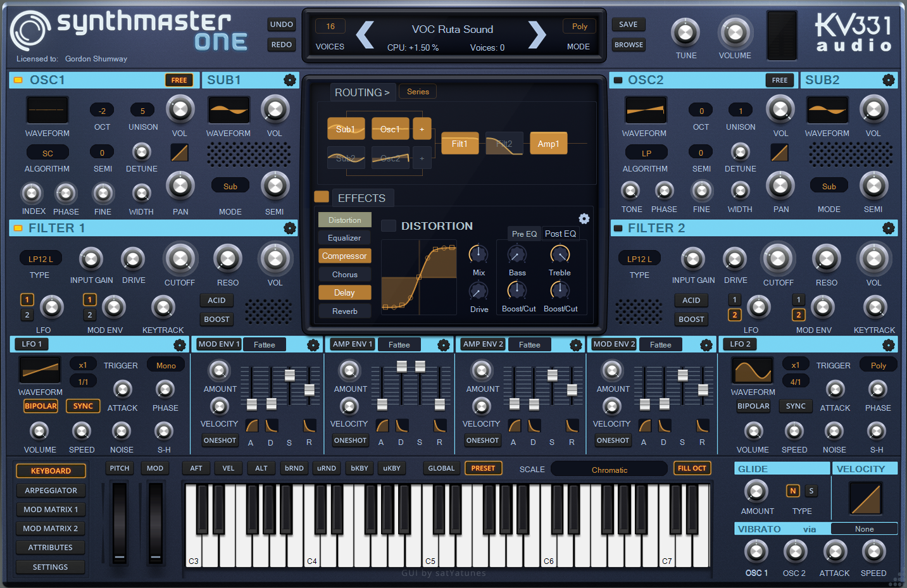This screenshot has width=907, height=588.
Task: Select LFO 1 waveform display
Action: pos(41,370)
